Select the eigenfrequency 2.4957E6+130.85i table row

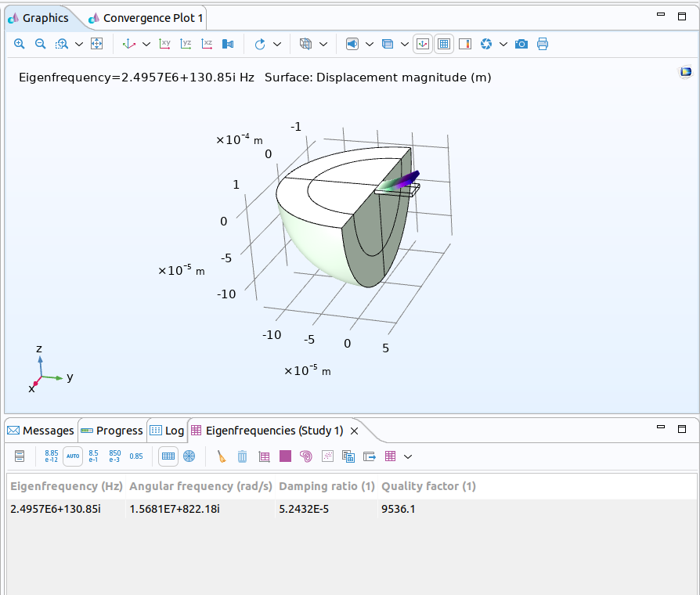pos(56,509)
